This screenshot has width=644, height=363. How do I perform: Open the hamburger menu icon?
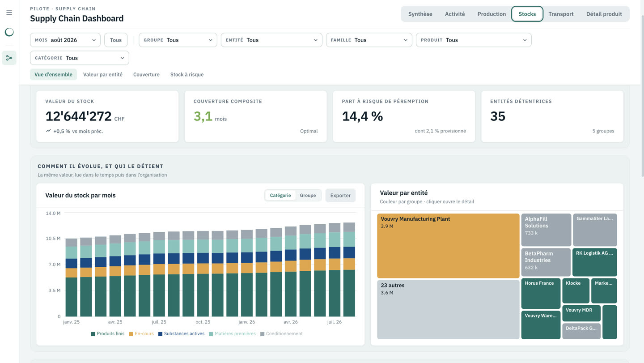click(9, 13)
